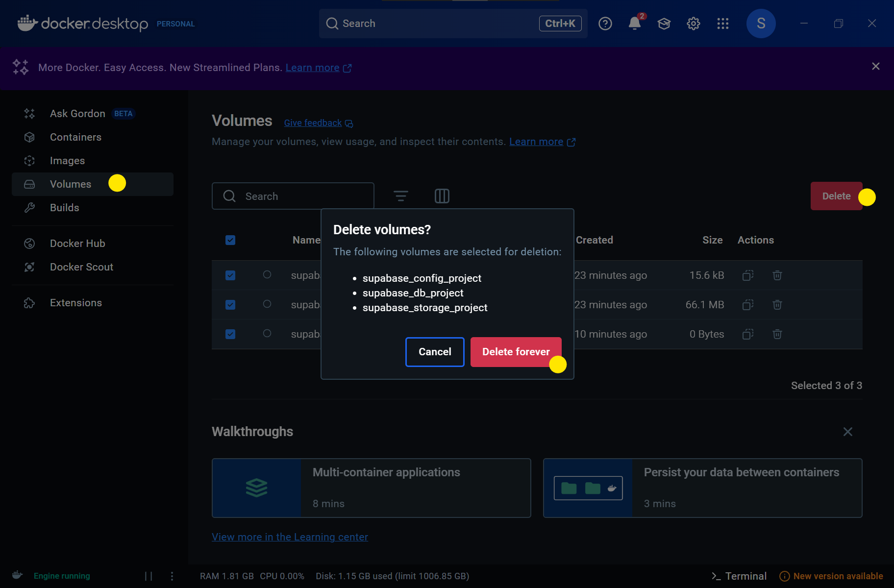894x588 pixels.
Task: Open View more in the Learning center
Action: click(290, 537)
